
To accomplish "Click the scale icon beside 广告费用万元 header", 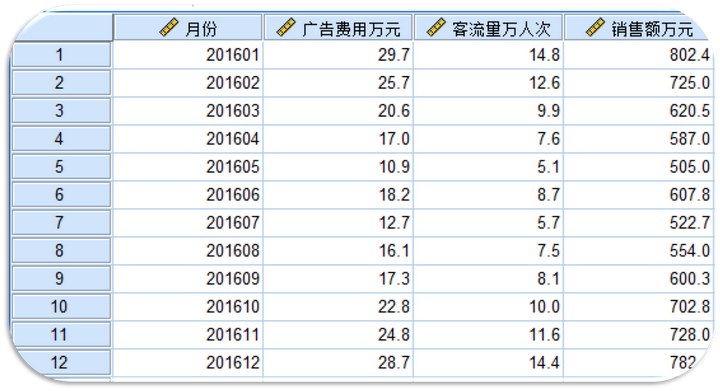I will [x=286, y=28].
